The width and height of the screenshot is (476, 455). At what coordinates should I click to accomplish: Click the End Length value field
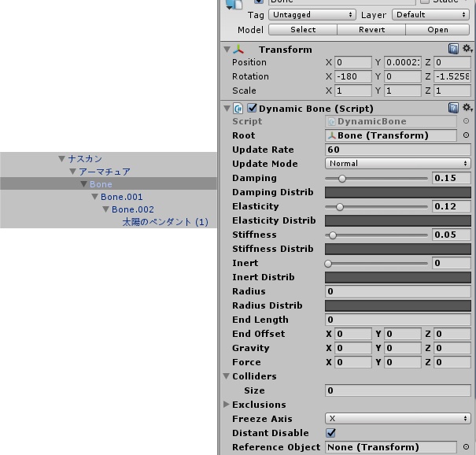click(397, 320)
